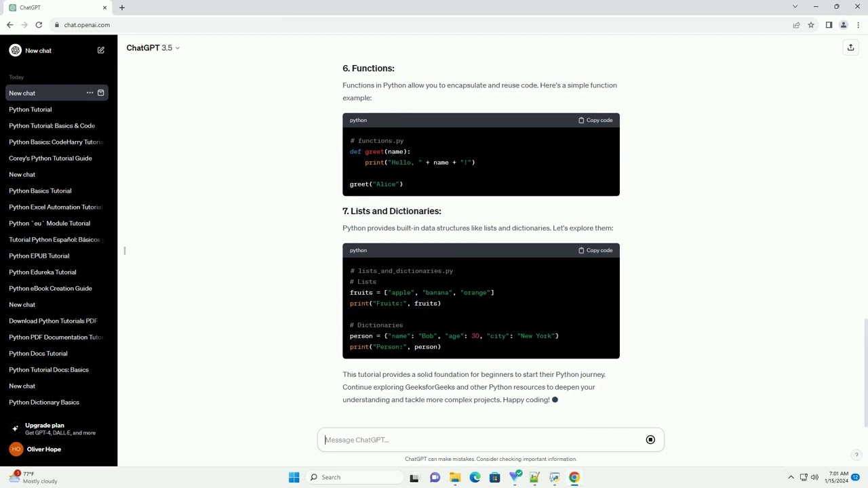868x488 pixels.
Task: Bookmark this page with the star icon
Action: (811, 25)
